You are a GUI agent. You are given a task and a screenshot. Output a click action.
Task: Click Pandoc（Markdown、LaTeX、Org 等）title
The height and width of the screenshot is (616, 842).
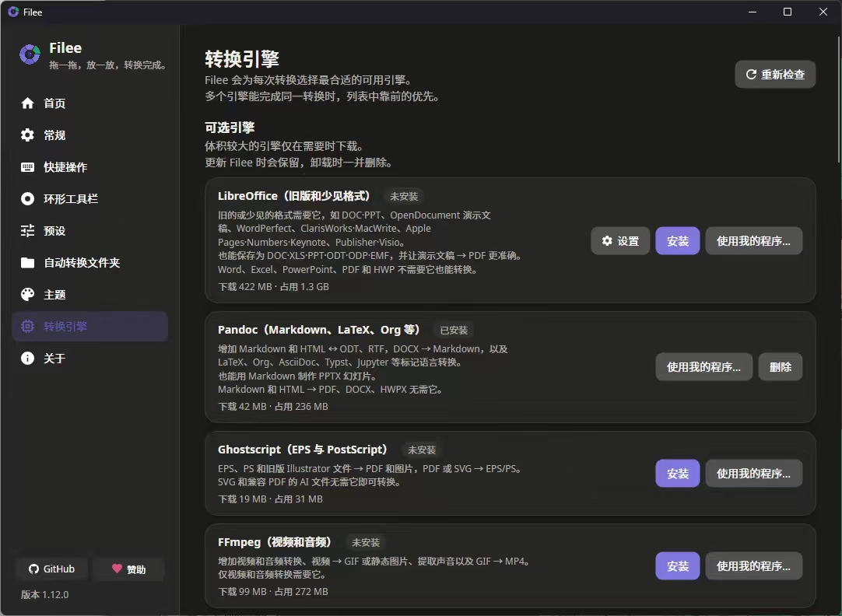319,330
